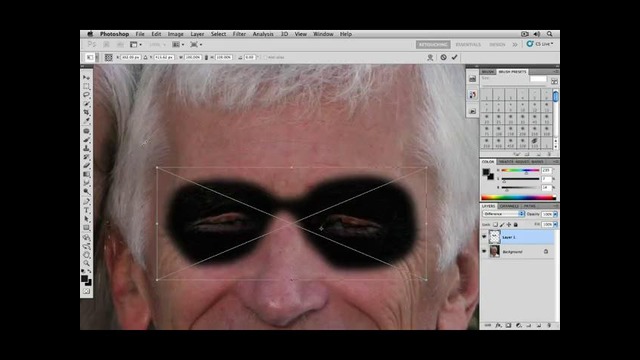Toggle maintain aspect ratio chain link
Viewport: 640px width, 360px height.
(206, 58)
